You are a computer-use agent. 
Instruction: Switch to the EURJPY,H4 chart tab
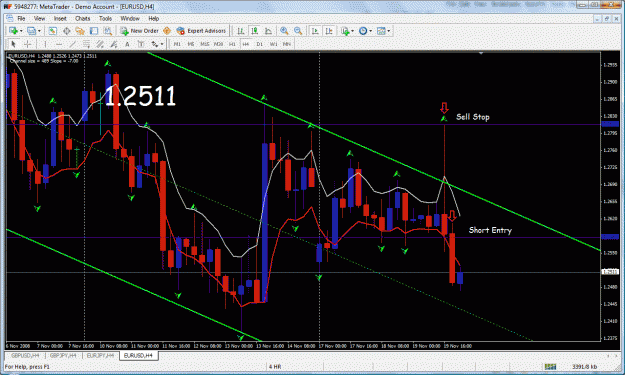point(100,355)
